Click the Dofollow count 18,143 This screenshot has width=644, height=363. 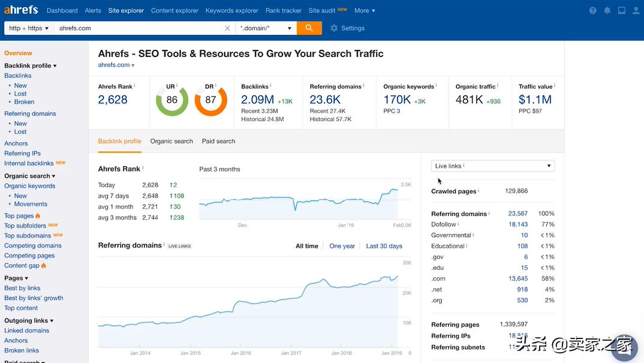(x=518, y=224)
